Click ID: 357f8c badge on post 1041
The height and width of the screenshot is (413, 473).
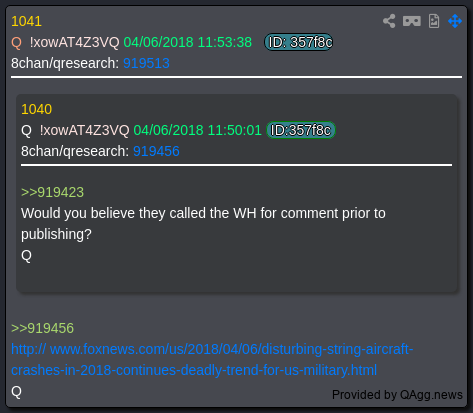point(299,42)
